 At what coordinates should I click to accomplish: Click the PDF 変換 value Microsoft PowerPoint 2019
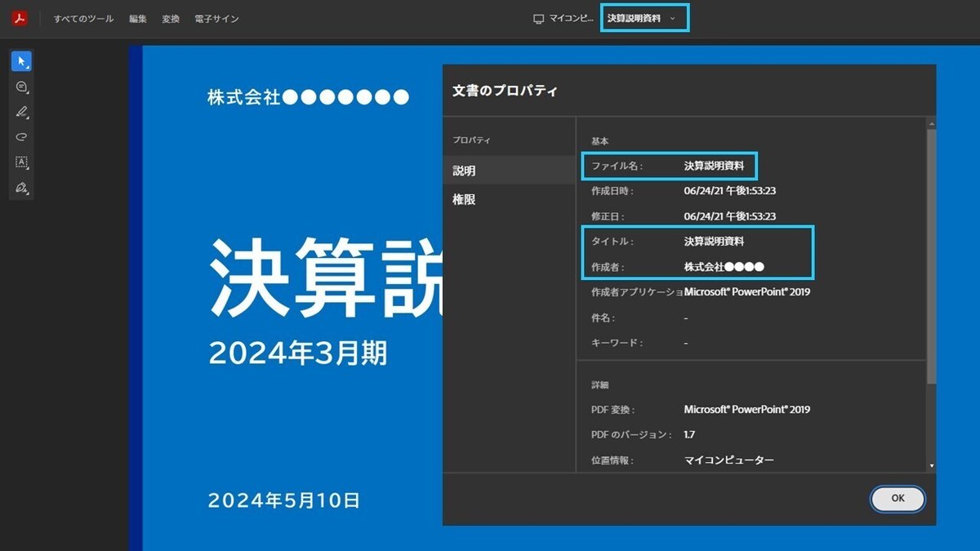[746, 409]
